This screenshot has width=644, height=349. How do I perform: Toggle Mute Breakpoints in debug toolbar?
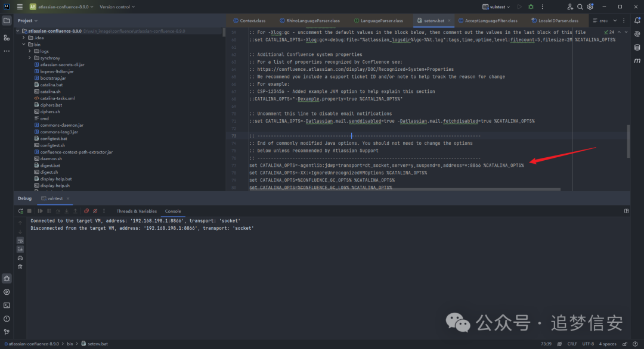95,211
